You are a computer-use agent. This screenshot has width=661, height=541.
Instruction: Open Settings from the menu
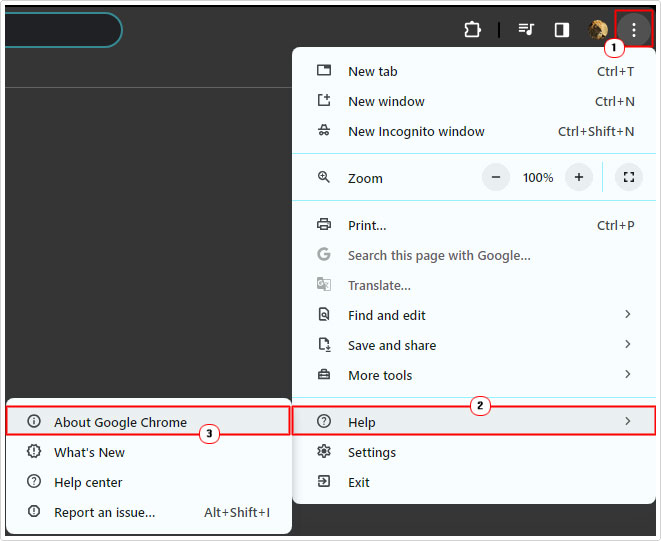474,452
